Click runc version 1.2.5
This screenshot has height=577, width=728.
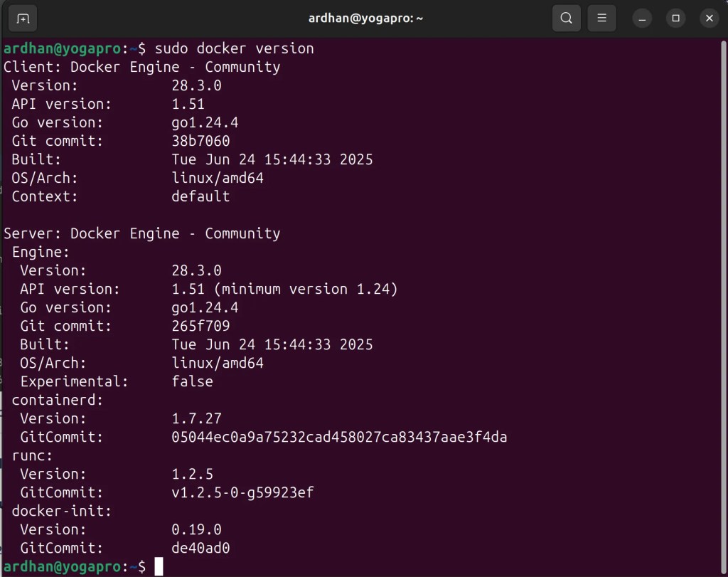click(192, 474)
